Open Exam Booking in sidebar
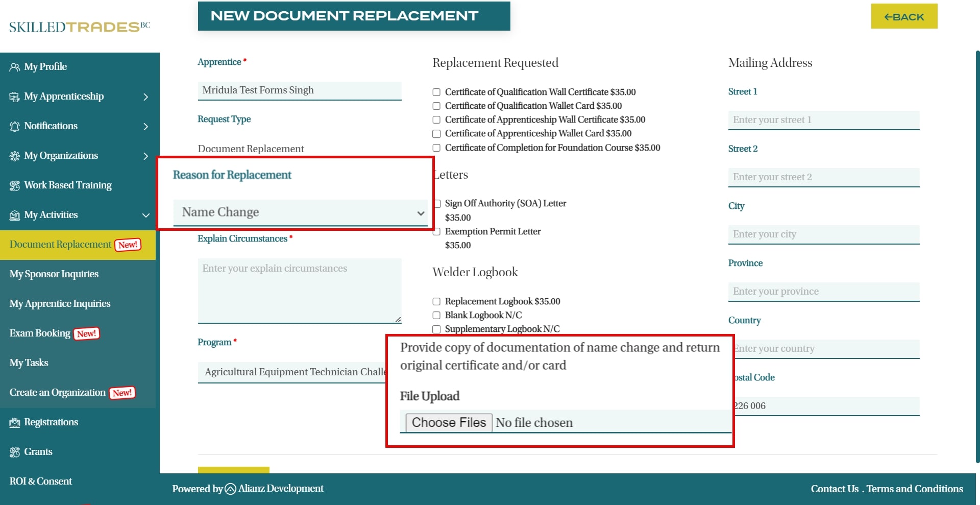This screenshot has width=980, height=505. click(40, 333)
